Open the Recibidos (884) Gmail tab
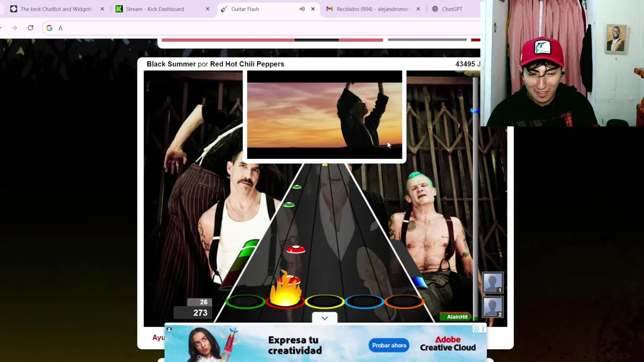The image size is (644, 362). (x=373, y=9)
